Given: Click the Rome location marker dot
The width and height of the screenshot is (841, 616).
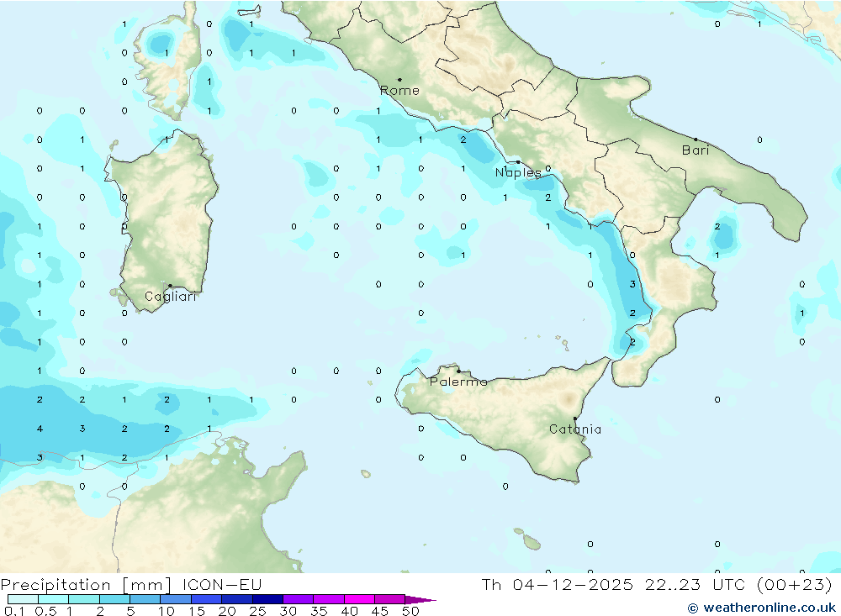Looking at the screenshot, I should pyautogui.click(x=399, y=79).
